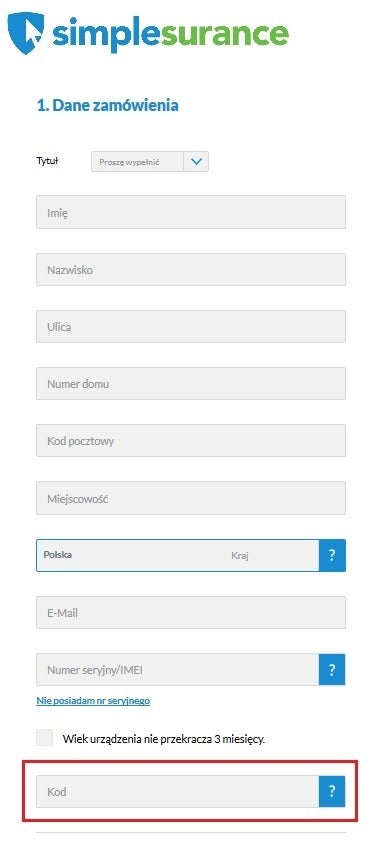This screenshot has width=384, height=841.
Task: Expand the Tytuł dropdown arrow
Action: 196,161
